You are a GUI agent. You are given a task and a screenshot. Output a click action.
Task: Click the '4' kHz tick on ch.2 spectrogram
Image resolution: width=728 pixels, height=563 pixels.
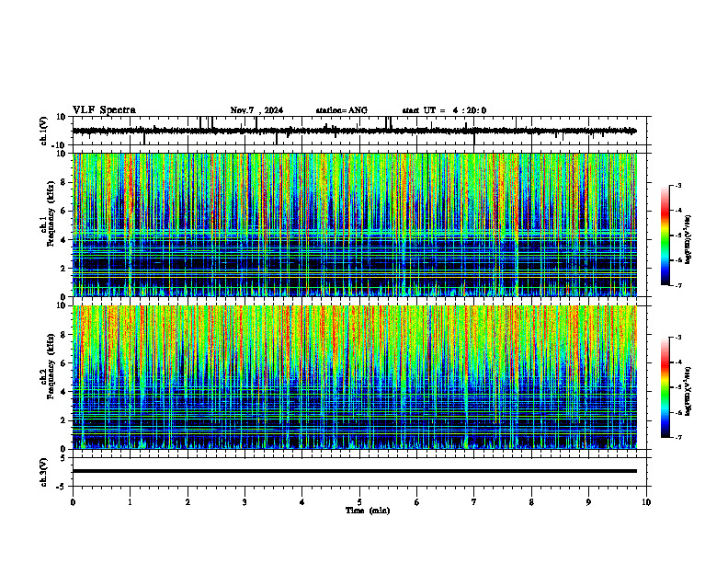point(64,392)
